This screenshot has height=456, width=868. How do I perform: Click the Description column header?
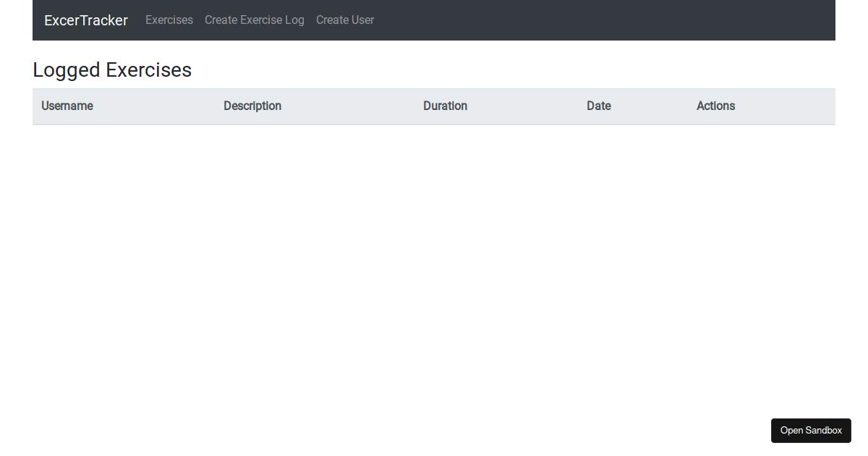(252, 106)
